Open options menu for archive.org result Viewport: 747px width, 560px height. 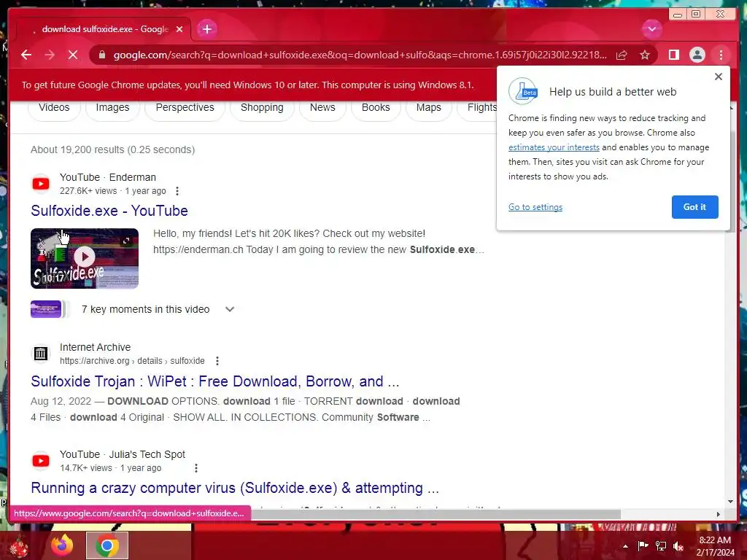(x=217, y=361)
